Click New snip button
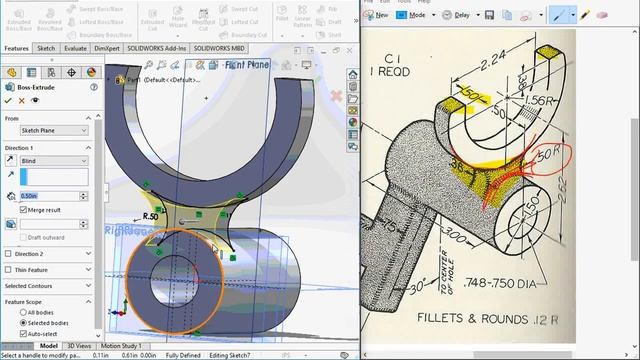Screen dimensions: 640x360 click(x=376, y=15)
